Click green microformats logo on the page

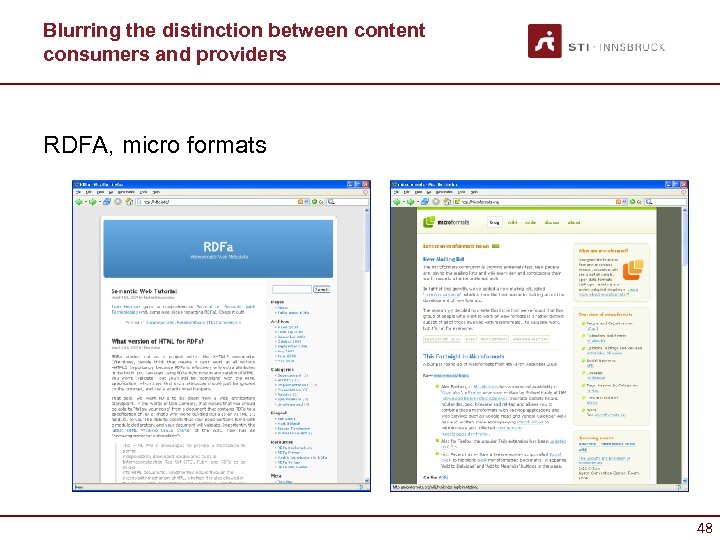point(429,222)
